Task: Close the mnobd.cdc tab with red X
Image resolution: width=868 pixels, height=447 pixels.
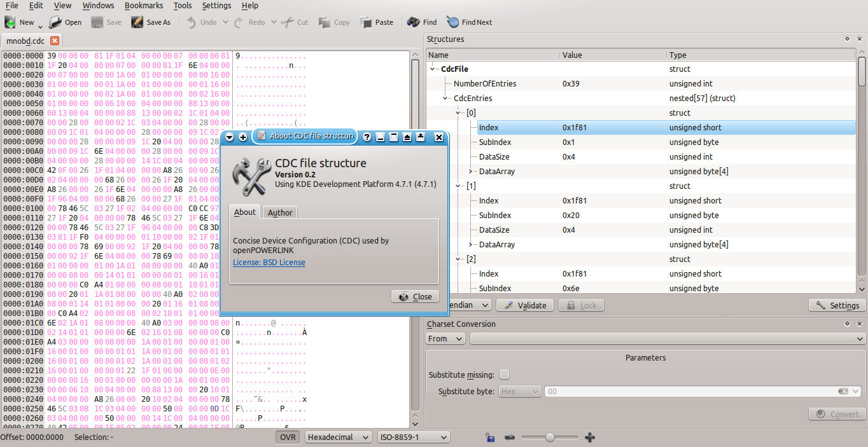Action: coord(54,41)
